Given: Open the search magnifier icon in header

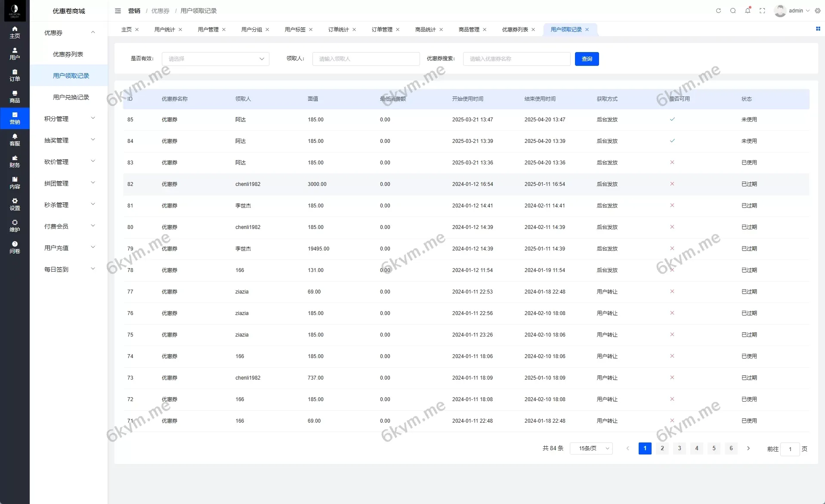Looking at the screenshot, I should 733,11.
